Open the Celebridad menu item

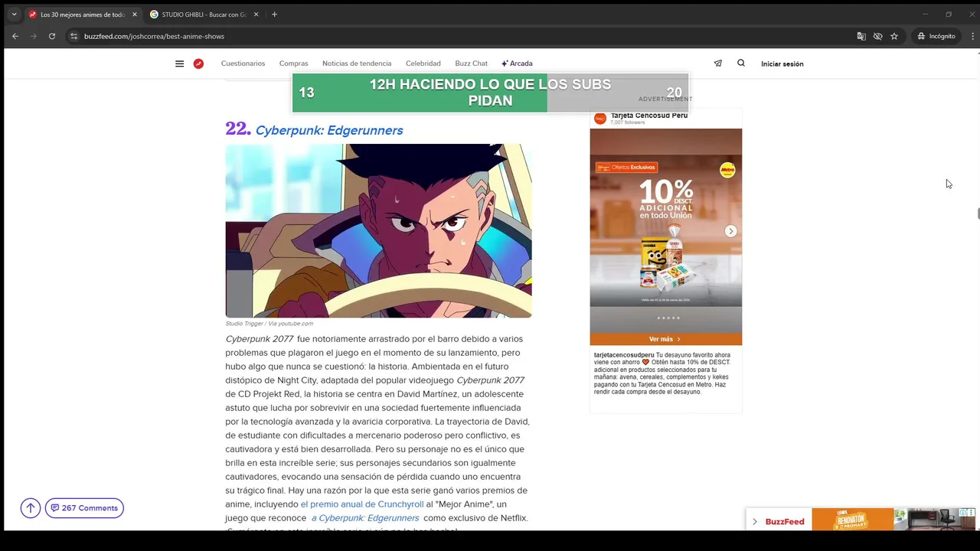[x=423, y=64]
